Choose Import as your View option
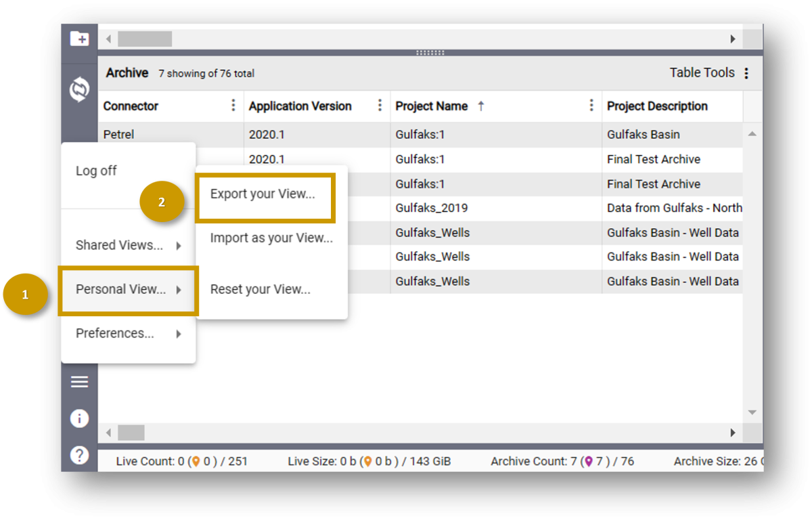Viewport: 812px width, 520px height. pyautogui.click(x=271, y=238)
